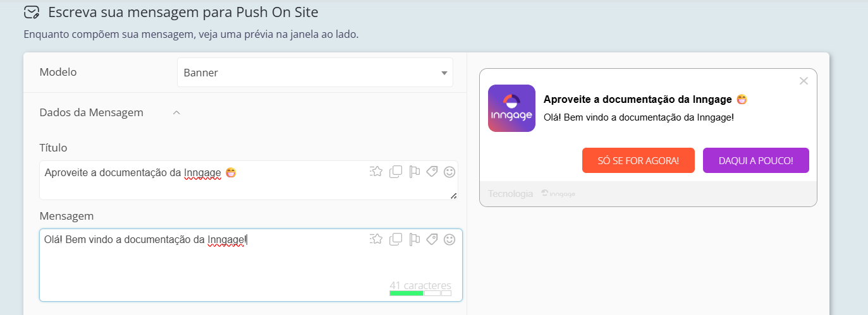
Task: Click the '41 caracteres' counter text
Action: [420, 285]
